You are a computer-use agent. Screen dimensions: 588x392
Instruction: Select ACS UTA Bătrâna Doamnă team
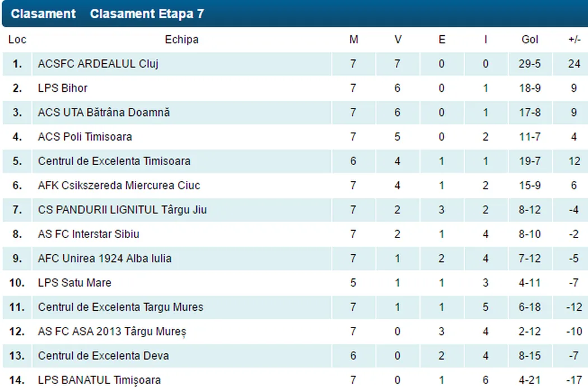[x=104, y=113]
